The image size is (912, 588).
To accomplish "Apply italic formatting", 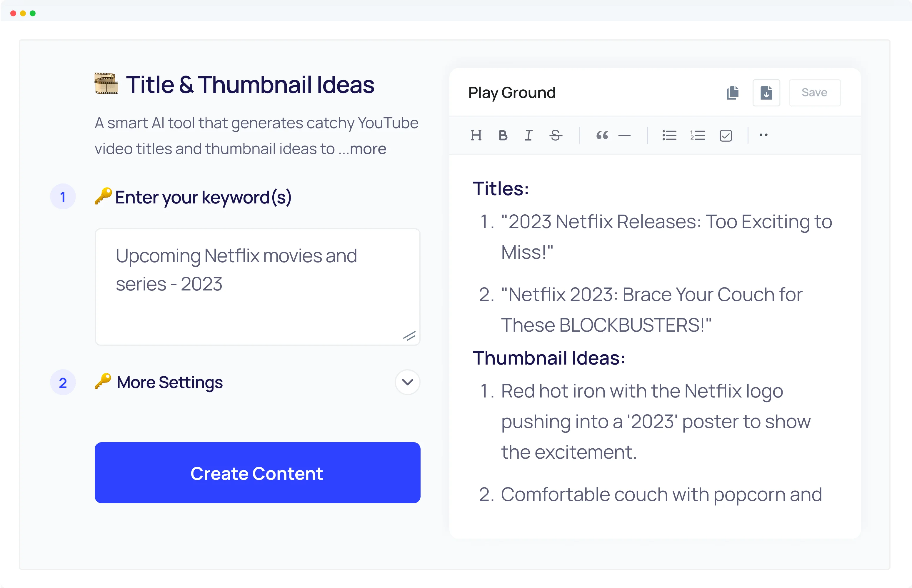I will (528, 135).
